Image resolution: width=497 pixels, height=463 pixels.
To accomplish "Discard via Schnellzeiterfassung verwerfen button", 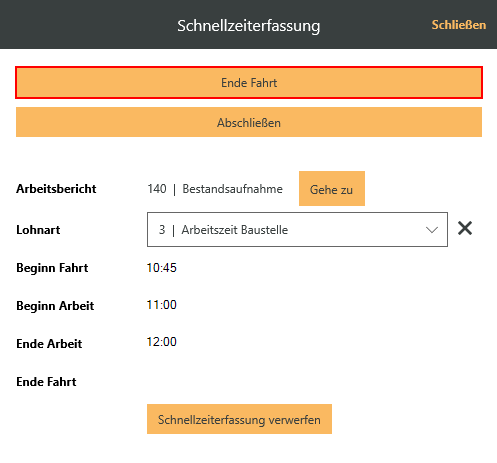I will coord(239,419).
